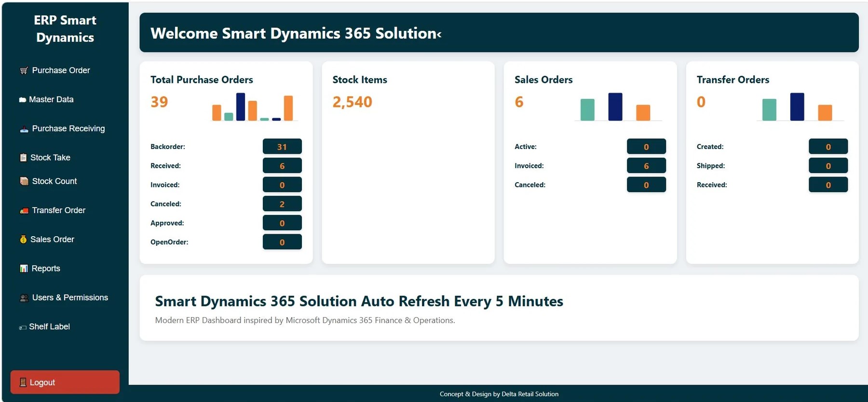
Task: Click the teal bar in Sales Orders chart
Action: 587,109
